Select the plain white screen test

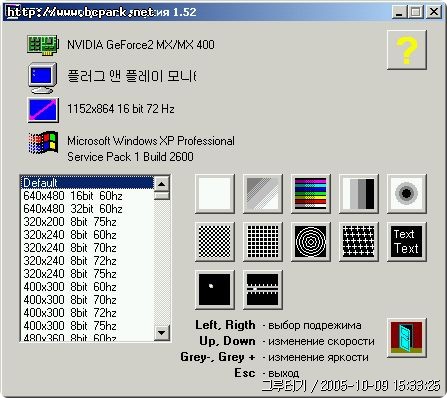point(215,194)
